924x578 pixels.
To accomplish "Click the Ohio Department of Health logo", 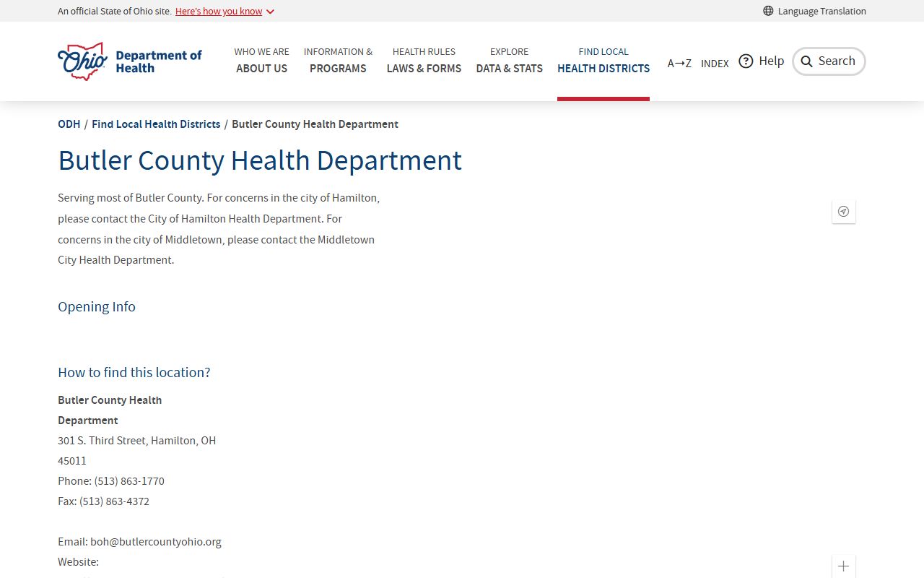I will coord(130,61).
